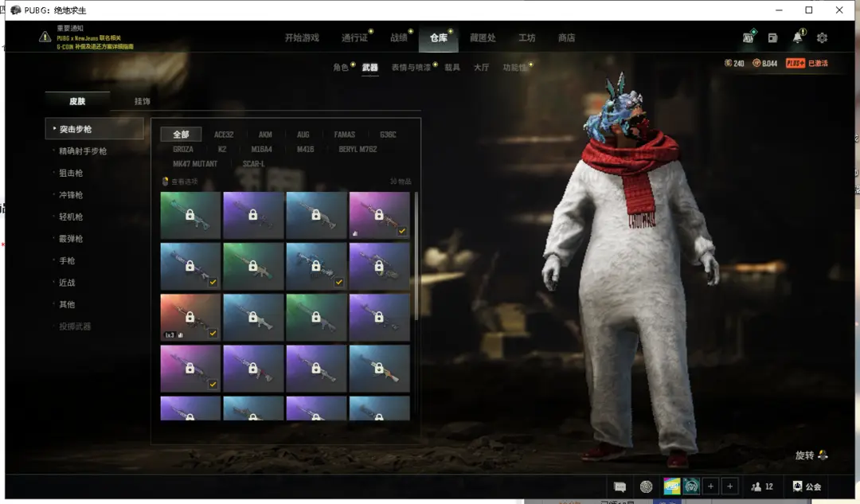Click the 30 物品 item count

(x=401, y=182)
